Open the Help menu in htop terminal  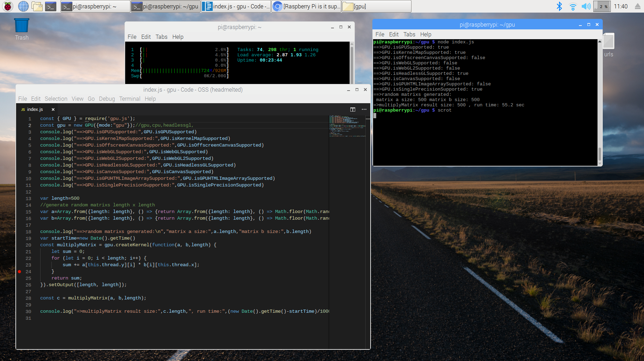click(x=178, y=37)
